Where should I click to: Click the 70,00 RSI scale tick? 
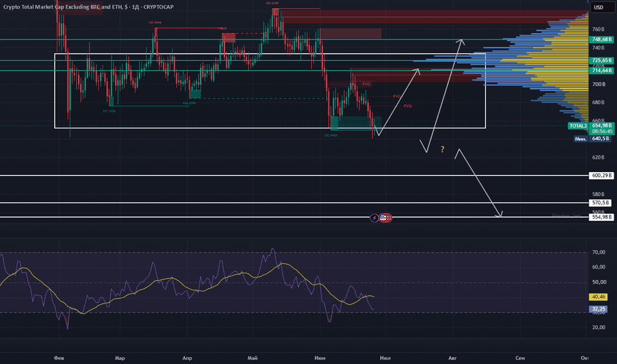tap(598, 252)
